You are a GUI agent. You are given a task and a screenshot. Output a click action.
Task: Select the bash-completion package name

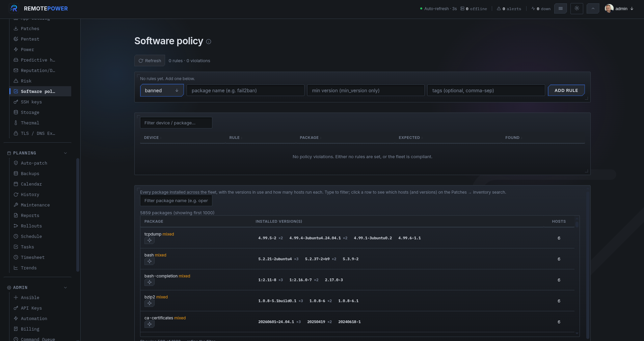161,276
